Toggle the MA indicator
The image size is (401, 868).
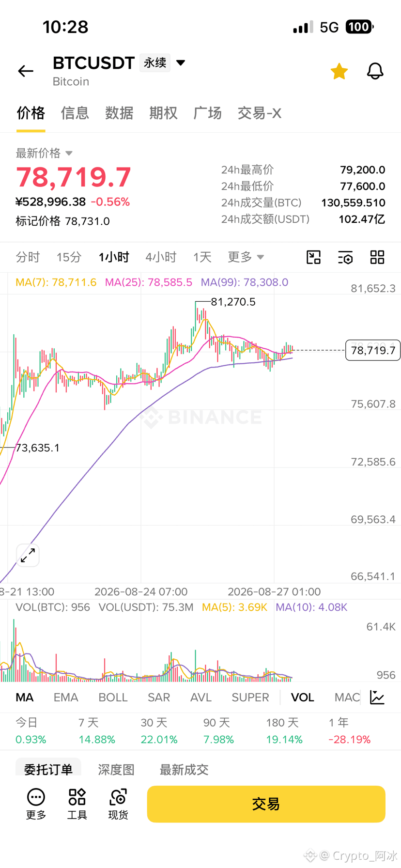[x=25, y=697]
